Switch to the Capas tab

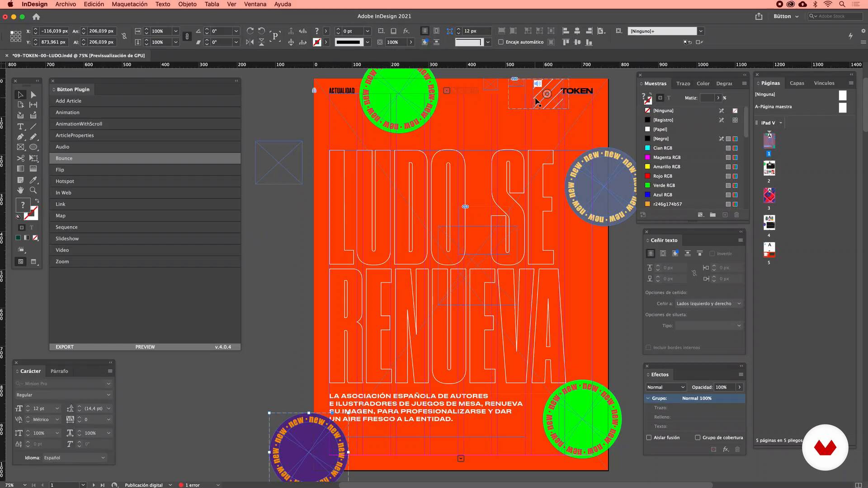(x=797, y=83)
